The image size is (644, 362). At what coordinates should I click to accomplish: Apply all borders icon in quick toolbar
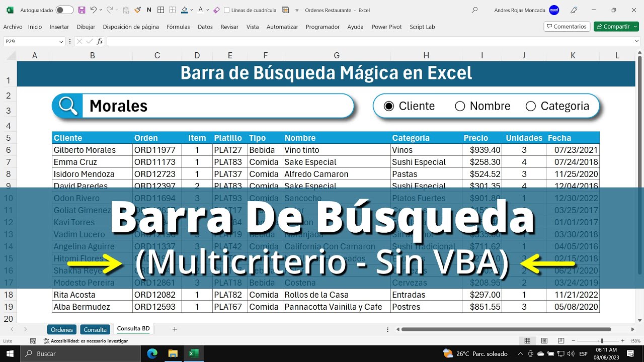pos(160,10)
